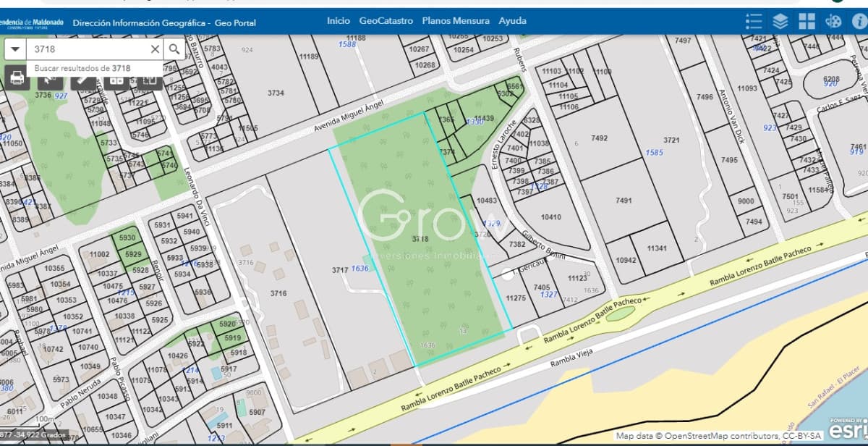
Task: Open the Ayuda menu
Action: point(512,21)
